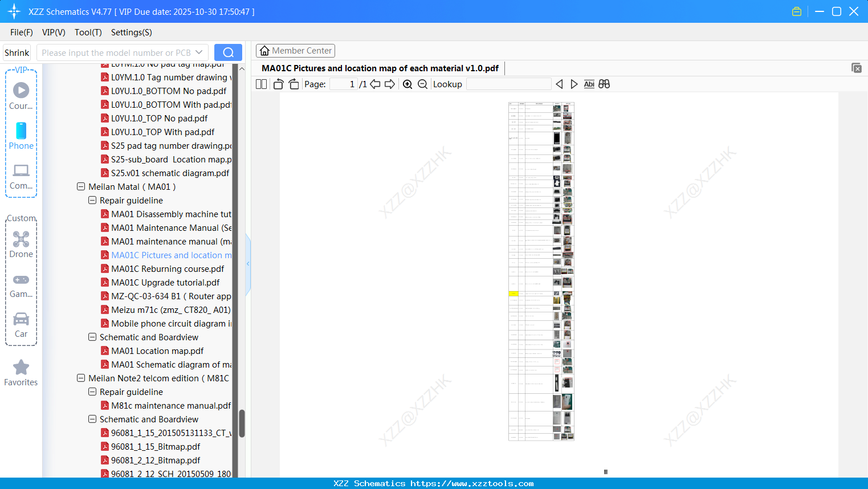The height and width of the screenshot is (489, 868).
Task: Go to next page with right arrow
Action: pos(390,84)
